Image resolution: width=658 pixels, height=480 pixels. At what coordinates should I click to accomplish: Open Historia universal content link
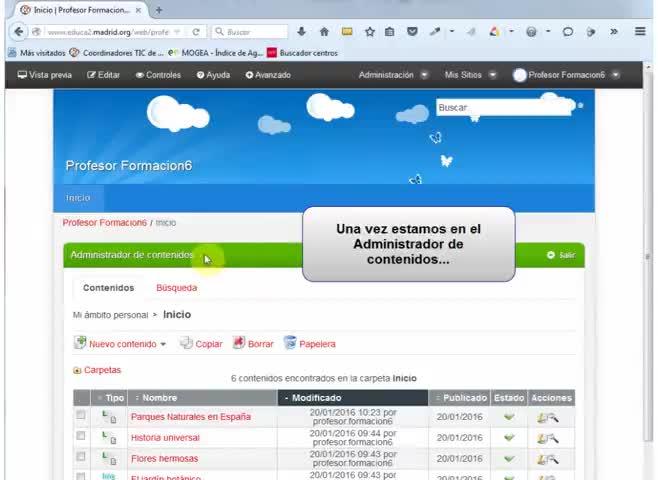pyautogui.click(x=165, y=438)
